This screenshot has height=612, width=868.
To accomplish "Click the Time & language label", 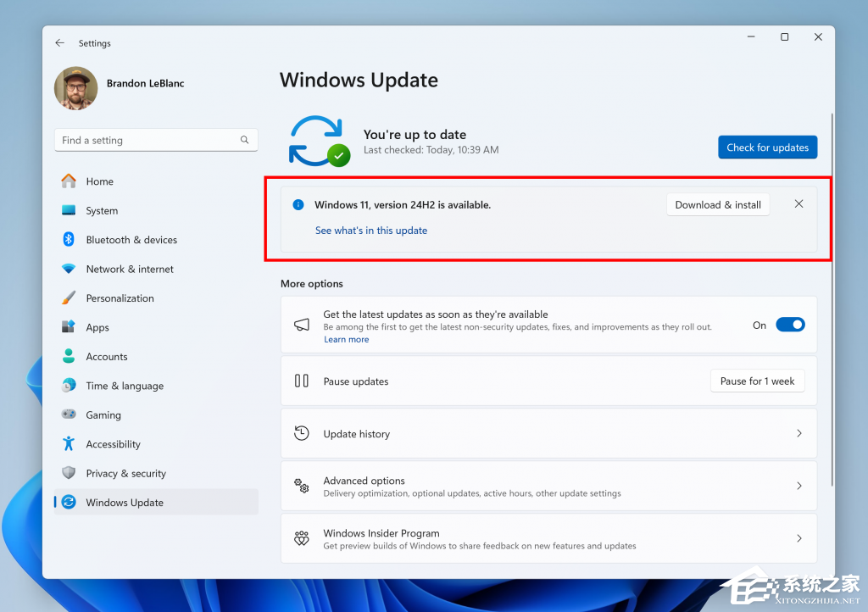I will coord(125,386).
